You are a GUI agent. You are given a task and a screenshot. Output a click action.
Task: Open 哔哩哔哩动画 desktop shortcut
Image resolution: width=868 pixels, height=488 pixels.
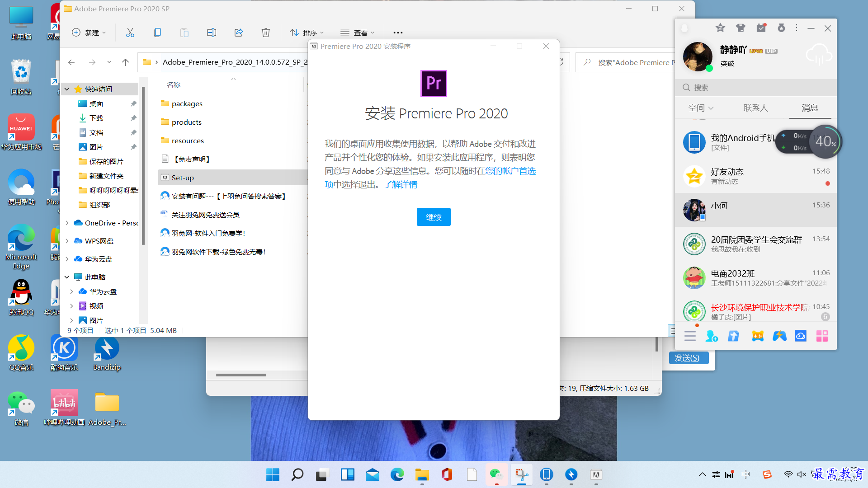pos(64,408)
